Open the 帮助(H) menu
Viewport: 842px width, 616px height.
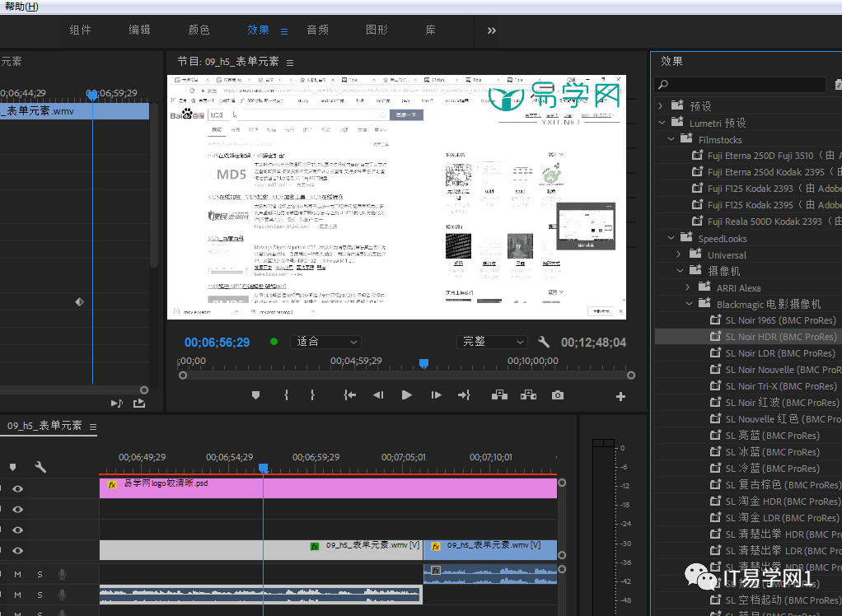(21, 7)
